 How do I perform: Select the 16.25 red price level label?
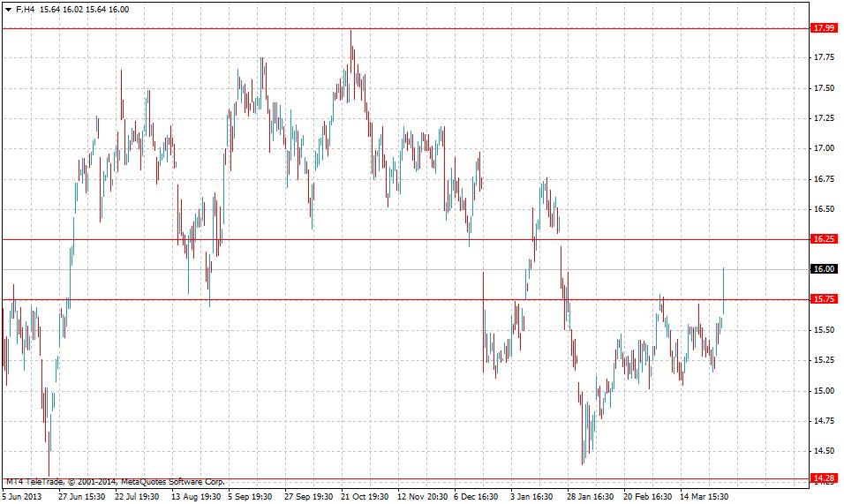(824, 239)
